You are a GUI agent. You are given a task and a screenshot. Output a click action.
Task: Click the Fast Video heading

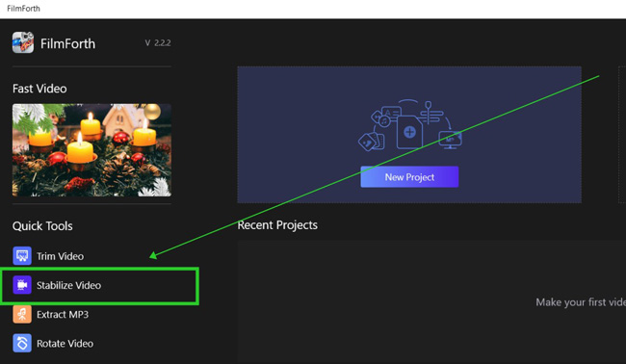[39, 89]
